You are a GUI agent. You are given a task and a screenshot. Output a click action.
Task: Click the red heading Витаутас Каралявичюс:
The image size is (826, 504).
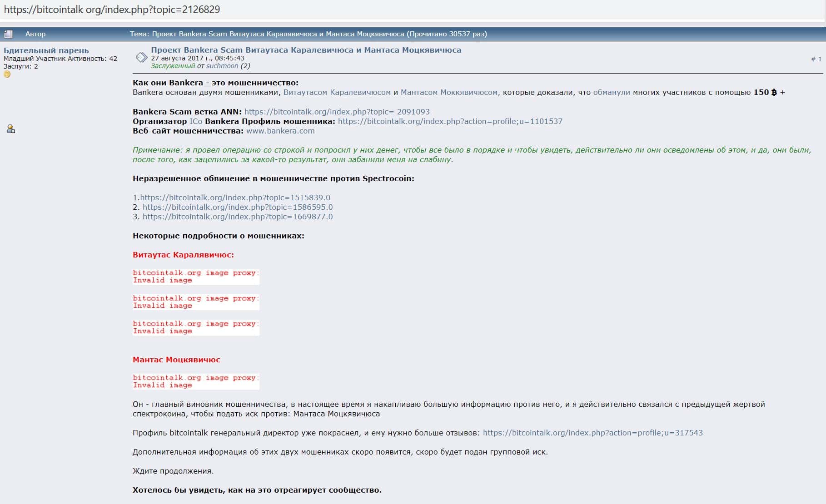click(183, 255)
